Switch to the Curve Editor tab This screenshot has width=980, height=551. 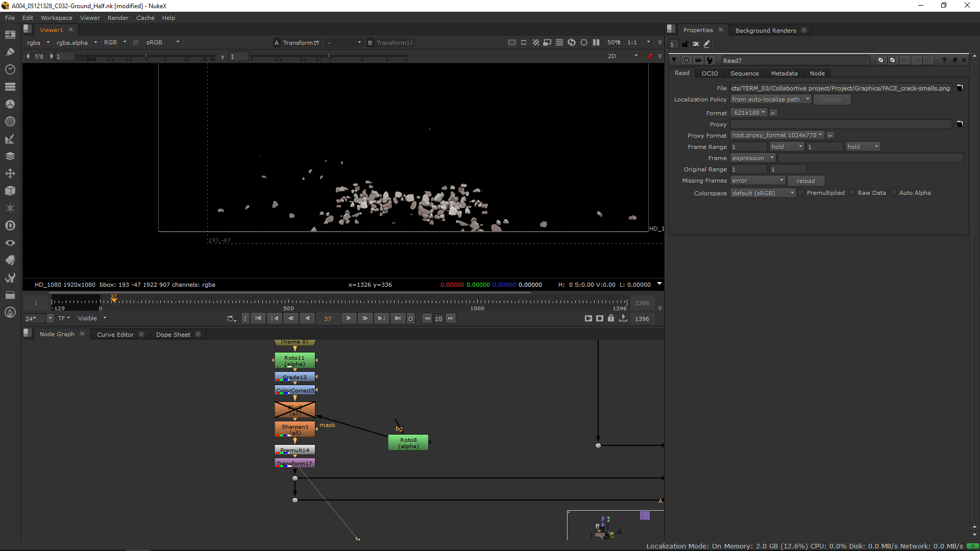[x=115, y=335]
